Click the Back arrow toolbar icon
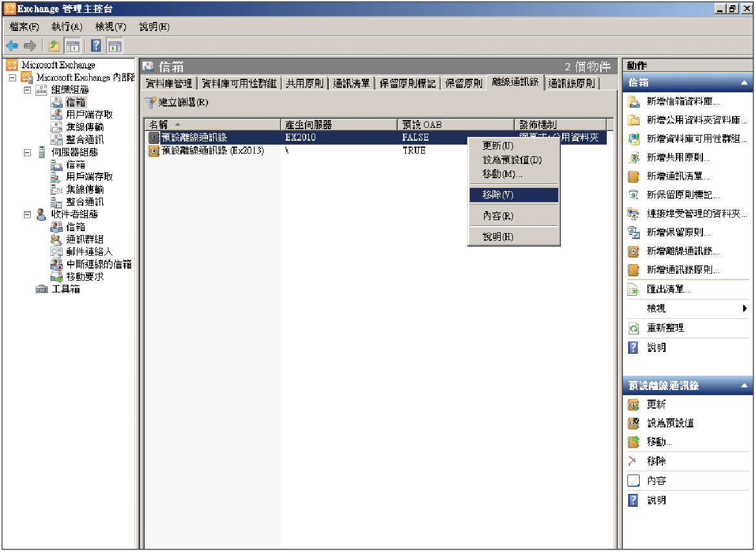Image resolution: width=756 pixels, height=552 pixels. [12, 46]
